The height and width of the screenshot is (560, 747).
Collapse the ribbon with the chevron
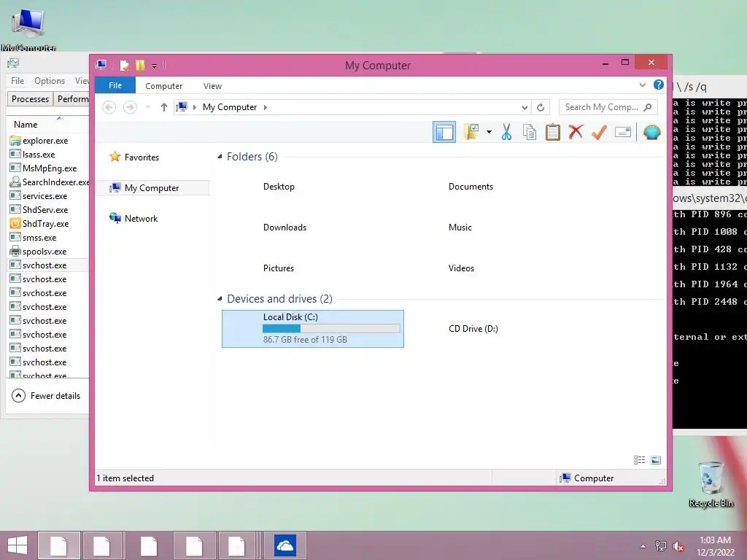point(642,85)
